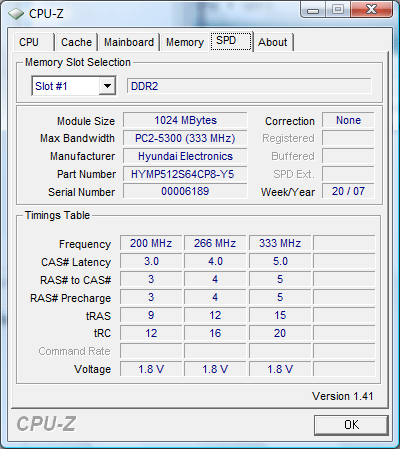Click the Week/Year value 20 / 07
The height and width of the screenshot is (449, 400).
click(348, 191)
